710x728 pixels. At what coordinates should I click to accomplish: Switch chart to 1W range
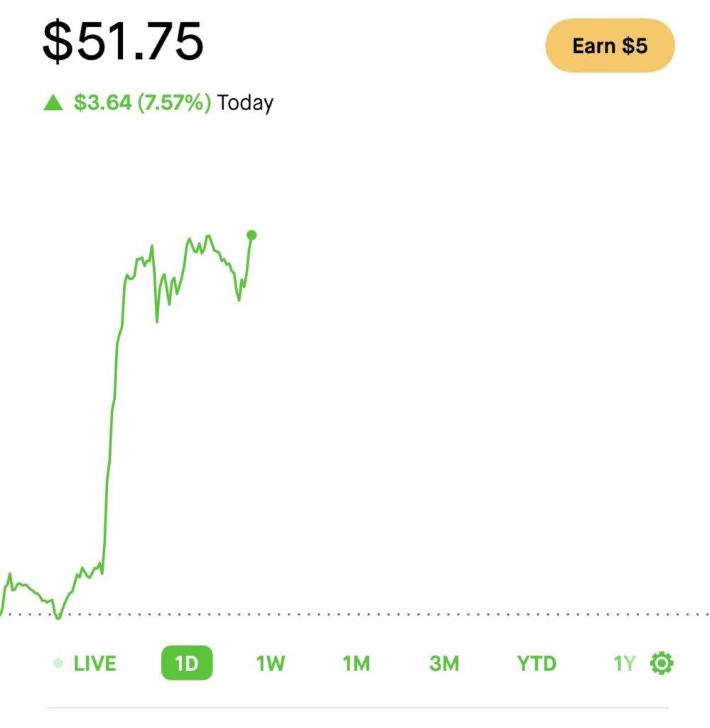pos(270,664)
